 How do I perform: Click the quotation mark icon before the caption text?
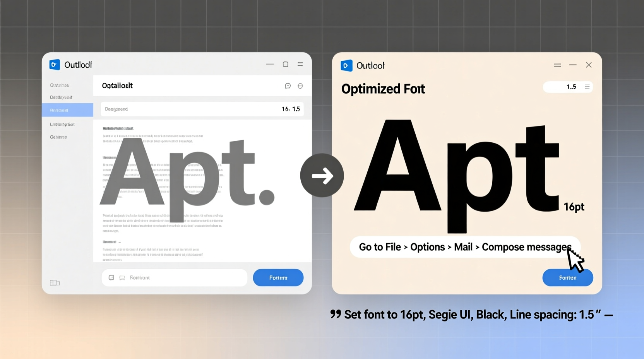[335, 314]
